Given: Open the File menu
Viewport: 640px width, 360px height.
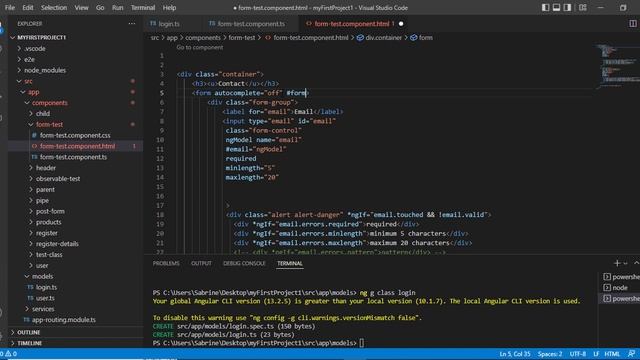Looking at the screenshot, I should (x=10, y=7).
